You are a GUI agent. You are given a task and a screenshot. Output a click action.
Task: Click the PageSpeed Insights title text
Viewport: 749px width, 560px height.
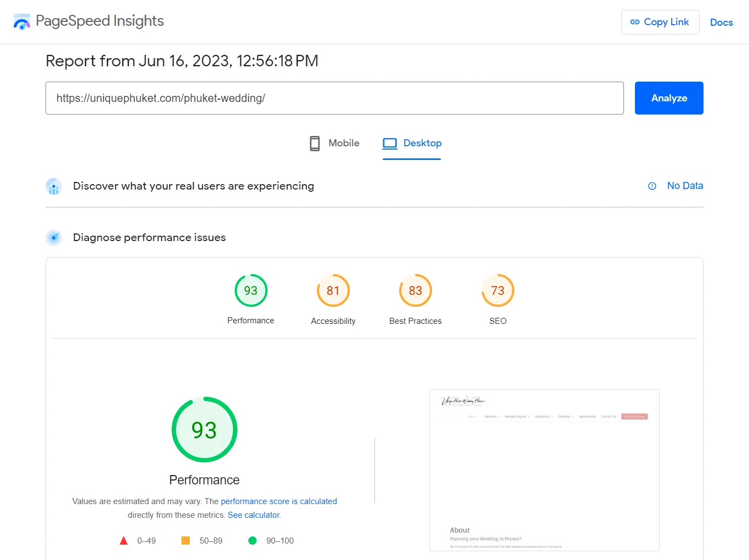[100, 21]
